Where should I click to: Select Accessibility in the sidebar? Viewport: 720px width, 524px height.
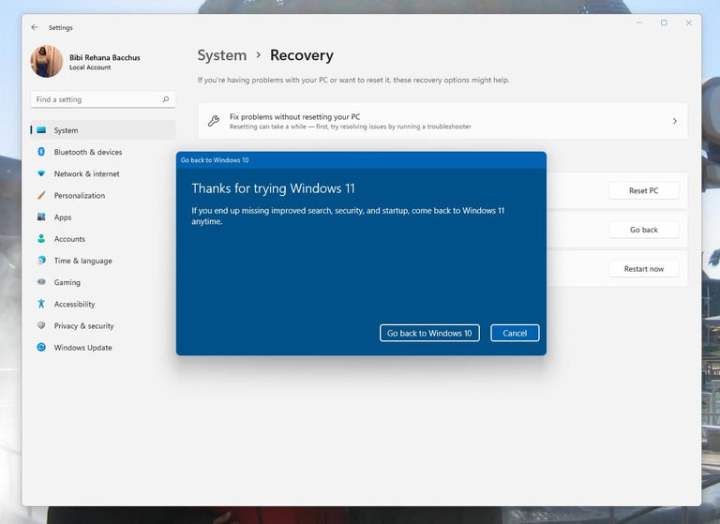(103, 304)
